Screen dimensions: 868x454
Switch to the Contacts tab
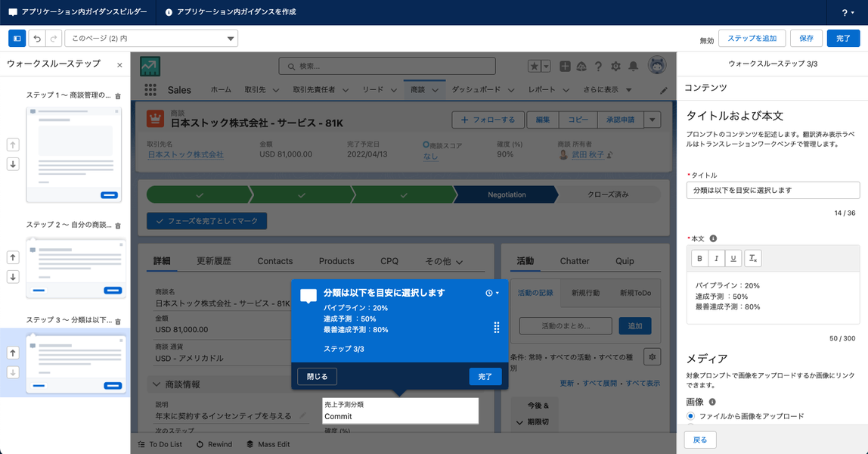tap(274, 261)
